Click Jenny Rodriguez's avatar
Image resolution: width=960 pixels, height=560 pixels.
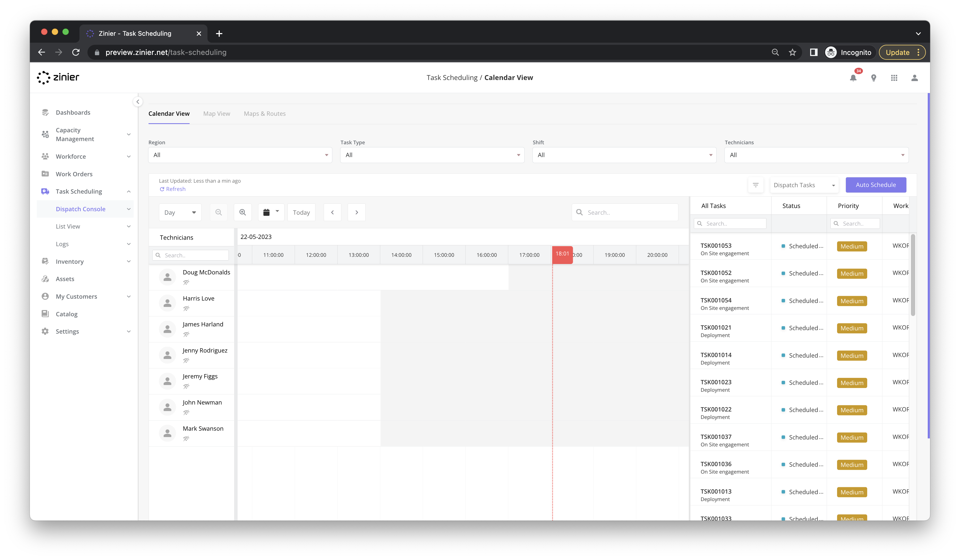(167, 355)
